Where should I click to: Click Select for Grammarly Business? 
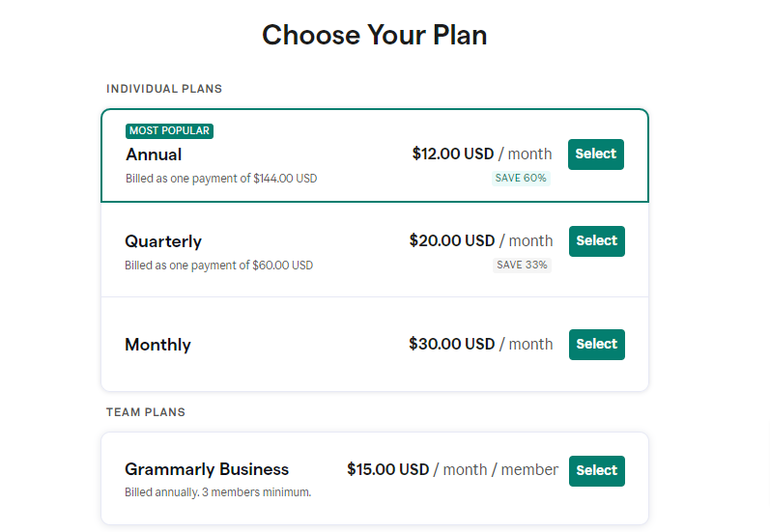(x=596, y=470)
